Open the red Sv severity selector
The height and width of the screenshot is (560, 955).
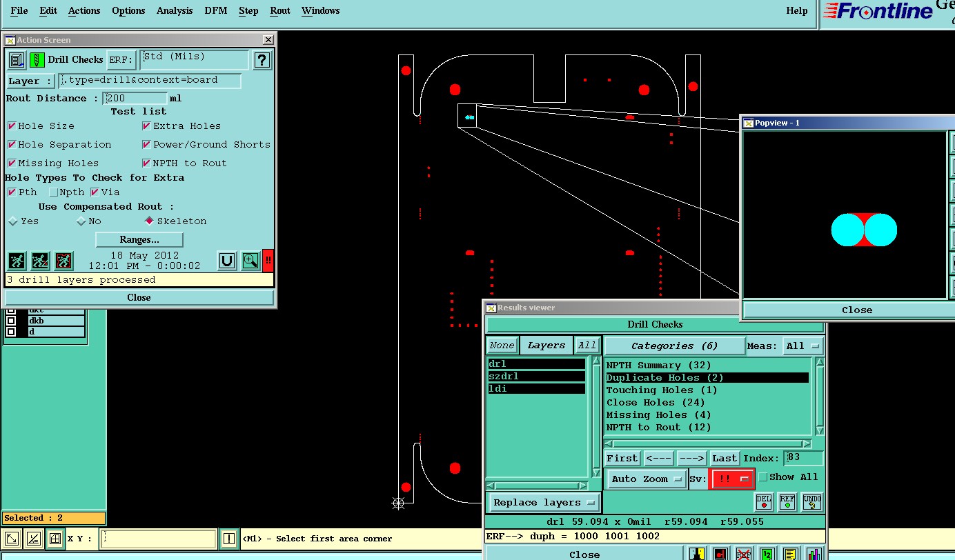tap(732, 479)
